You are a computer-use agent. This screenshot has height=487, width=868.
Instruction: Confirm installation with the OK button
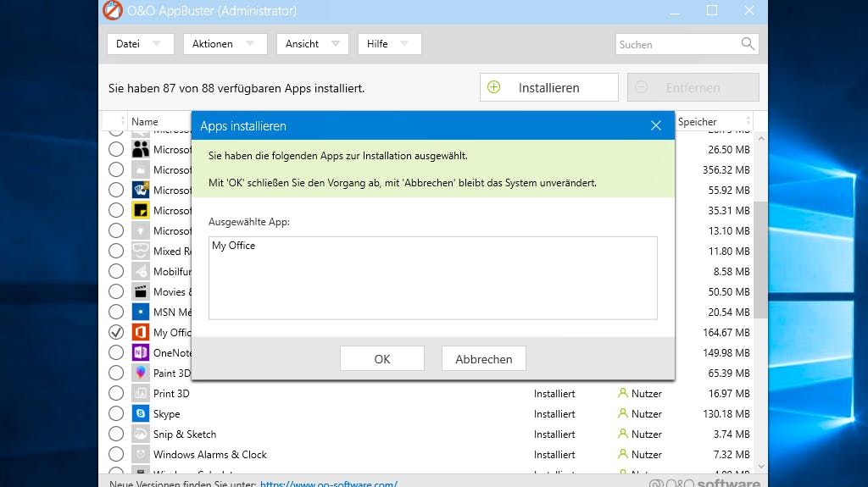point(382,358)
